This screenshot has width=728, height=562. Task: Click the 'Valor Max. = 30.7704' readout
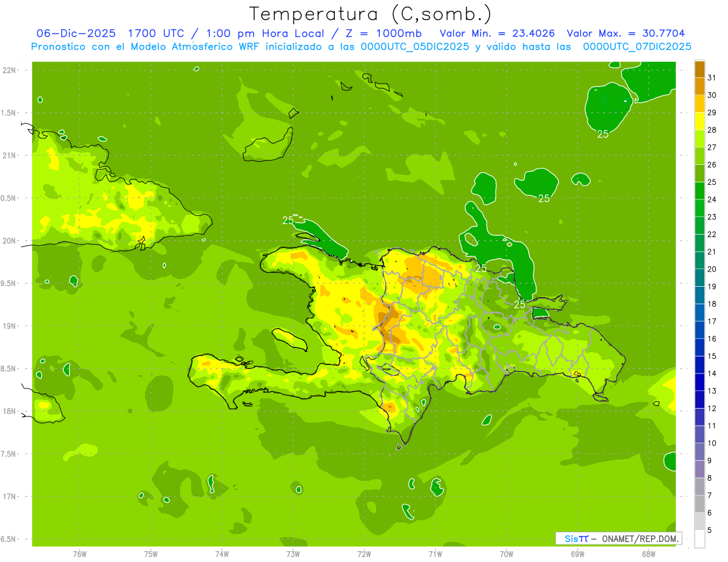(625, 33)
